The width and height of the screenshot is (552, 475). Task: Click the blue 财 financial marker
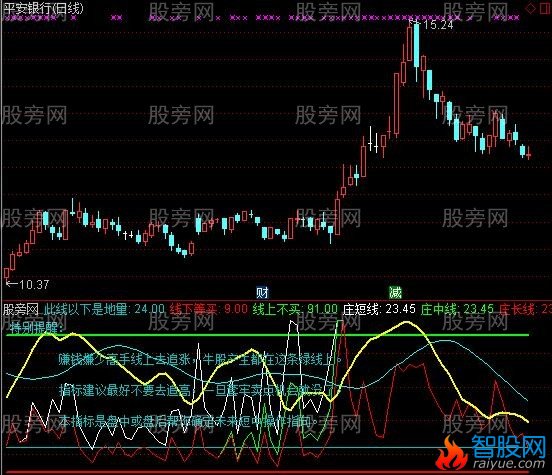pyautogui.click(x=262, y=292)
